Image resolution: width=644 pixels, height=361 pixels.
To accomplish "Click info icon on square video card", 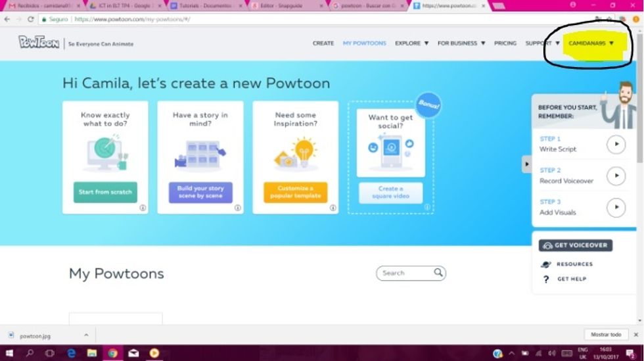I will (x=427, y=207).
